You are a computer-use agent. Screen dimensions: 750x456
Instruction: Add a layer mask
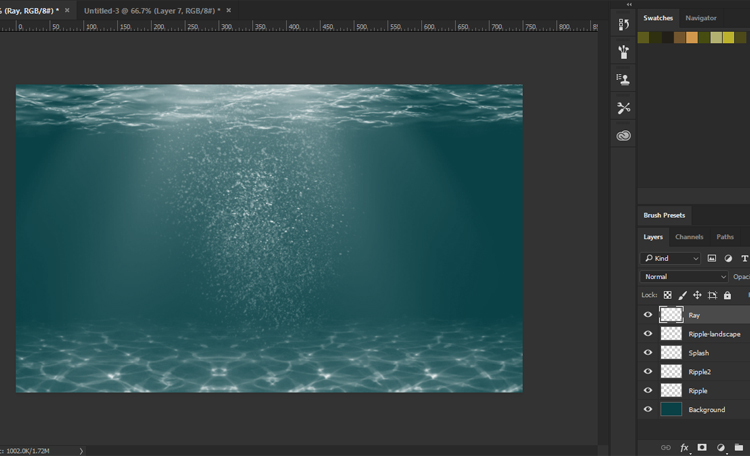click(x=702, y=447)
